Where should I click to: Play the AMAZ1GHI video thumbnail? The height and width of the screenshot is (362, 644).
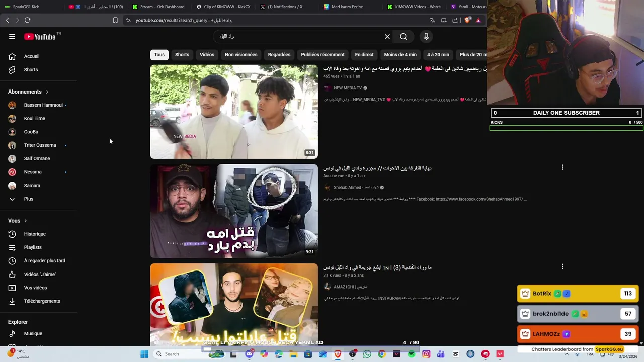(x=234, y=304)
